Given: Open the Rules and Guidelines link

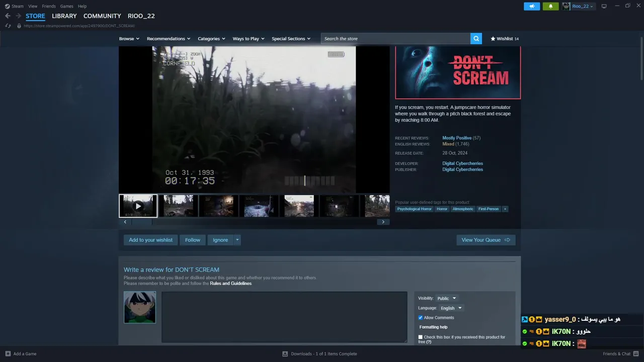Looking at the screenshot, I should point(230,284).
